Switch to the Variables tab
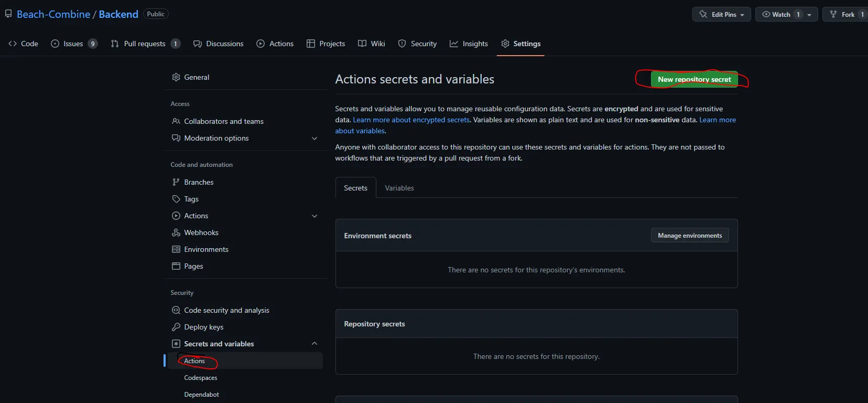The width and height of the screenshot is (868, 403). tap(399, 188)
